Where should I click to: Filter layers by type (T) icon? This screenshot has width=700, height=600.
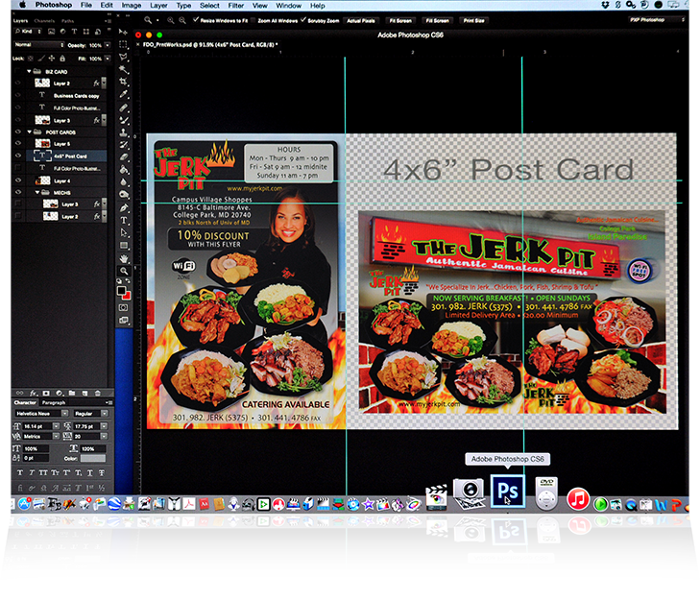click(x=74, y=32)
